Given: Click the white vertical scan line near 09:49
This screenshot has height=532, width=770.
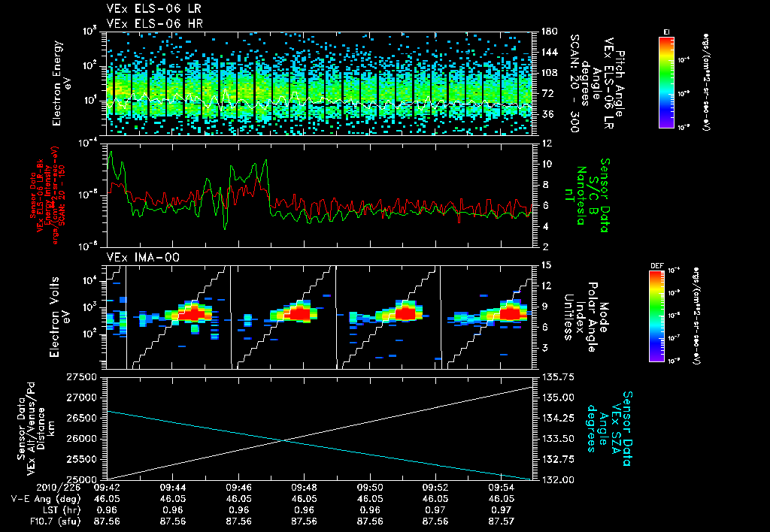Looking at the screenshot, I should (336, 317).
